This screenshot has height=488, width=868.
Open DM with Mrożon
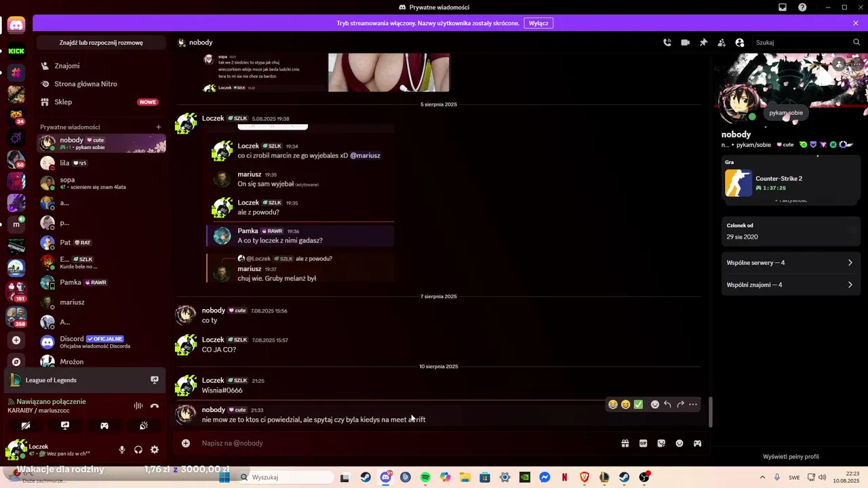(x=101, y=362)
